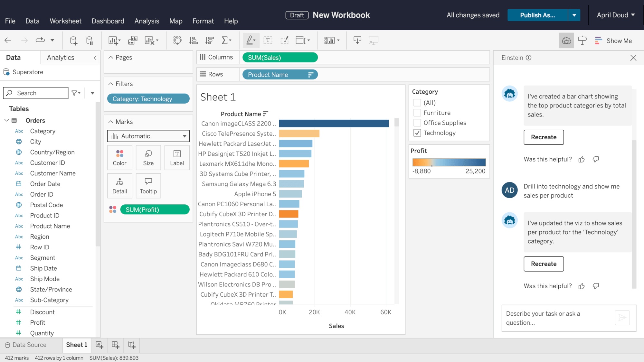Click the new dashboard tab icon

coord(115,345)
